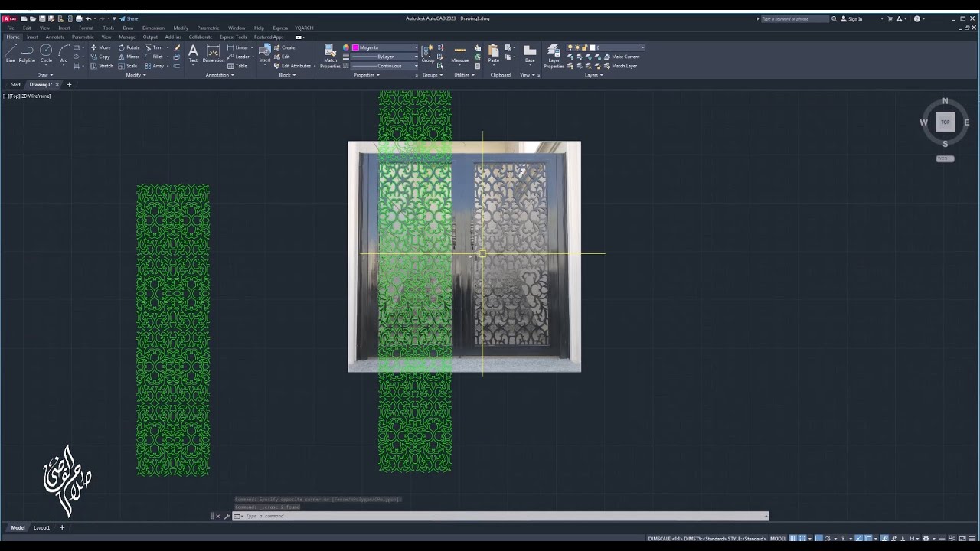Viewport: 980px width, 551px height.
Task: Activate the Copy command
Action: pos(100,57)
